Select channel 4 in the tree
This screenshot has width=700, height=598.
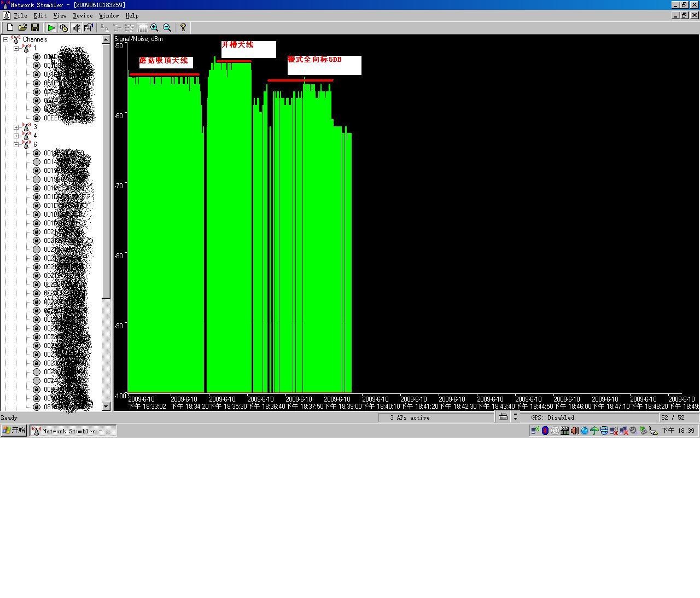[x=35, y=136]
